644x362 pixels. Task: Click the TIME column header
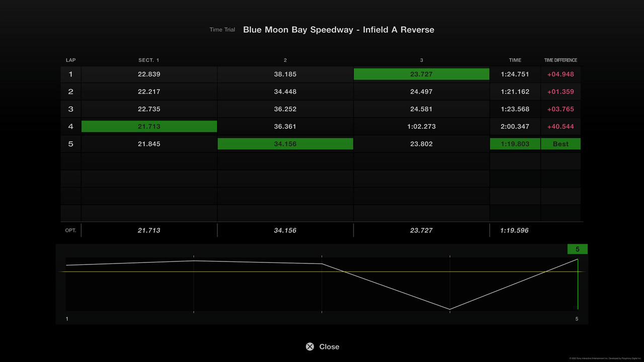[515, 60]
